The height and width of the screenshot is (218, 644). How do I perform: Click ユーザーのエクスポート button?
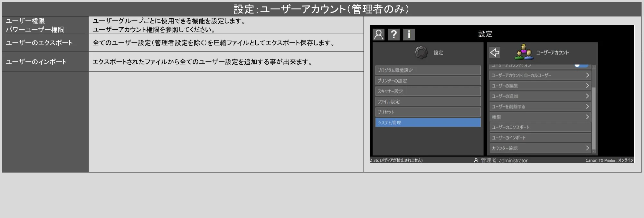point(540,127)
